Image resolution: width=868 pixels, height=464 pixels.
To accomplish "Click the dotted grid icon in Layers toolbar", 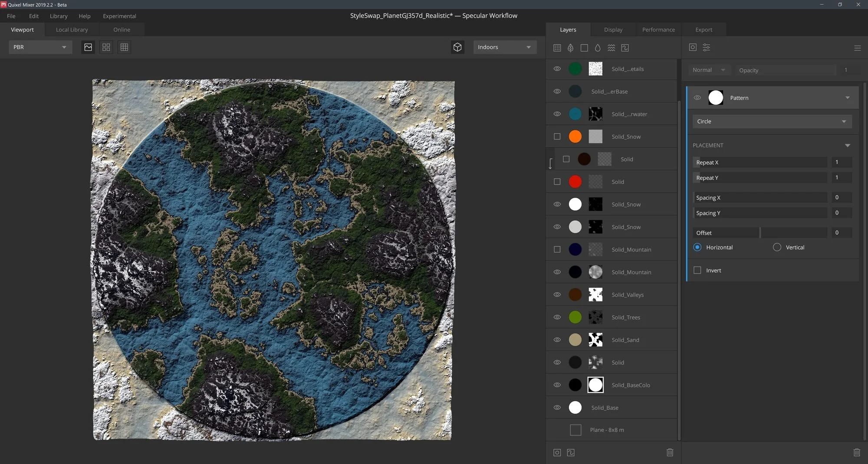I will pyautogui.click(x=557, y=48).
